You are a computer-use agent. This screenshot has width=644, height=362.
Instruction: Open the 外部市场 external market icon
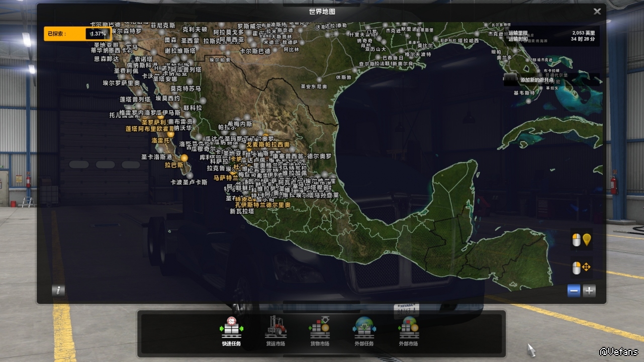coord(408,327)
